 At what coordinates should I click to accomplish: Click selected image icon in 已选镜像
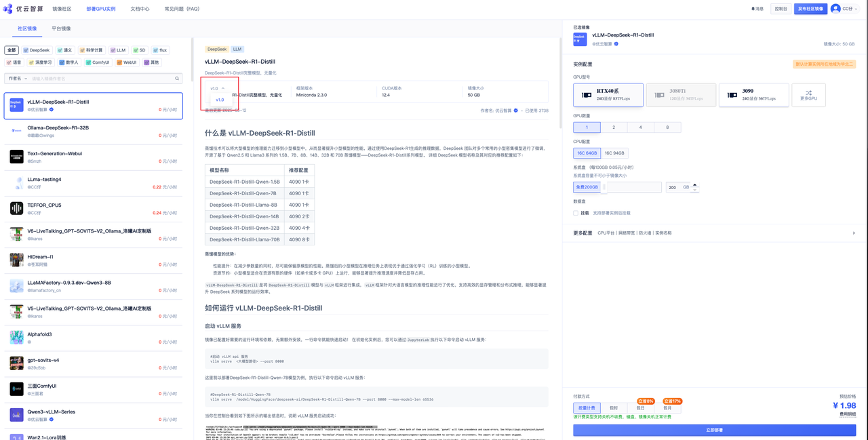(580, 39)
